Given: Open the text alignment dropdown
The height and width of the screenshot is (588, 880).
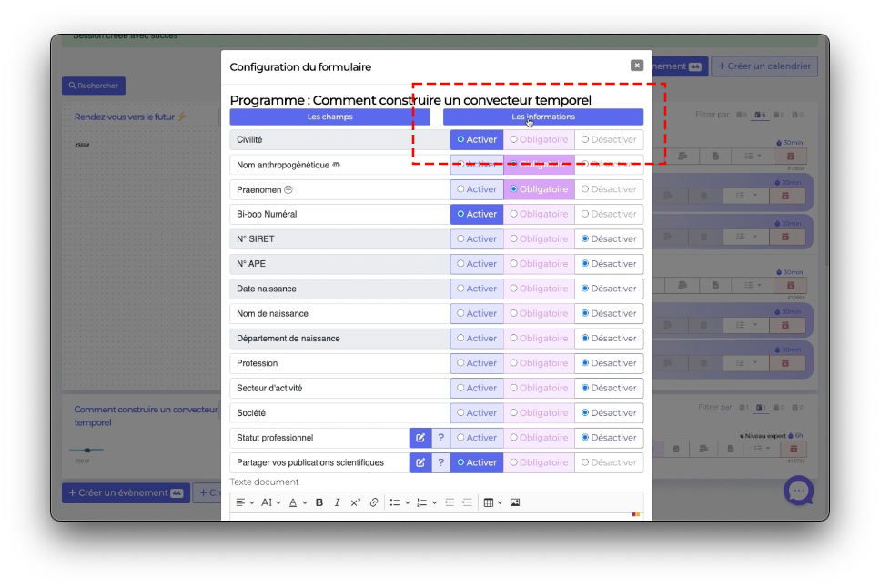Looking at the screenshot, I should (245, 502).
